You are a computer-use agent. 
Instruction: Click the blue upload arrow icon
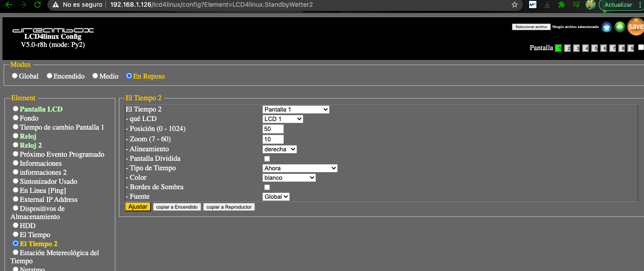point(606,27)
